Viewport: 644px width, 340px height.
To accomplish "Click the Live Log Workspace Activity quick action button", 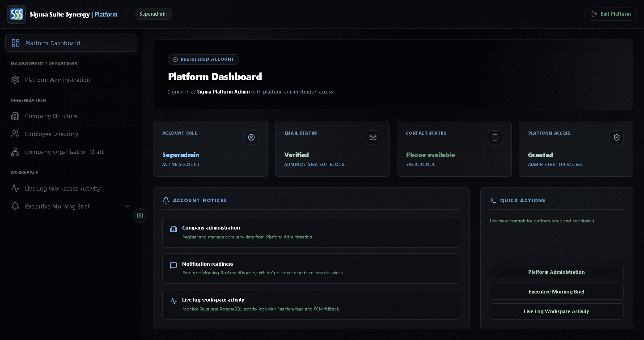I will point(556,311).
